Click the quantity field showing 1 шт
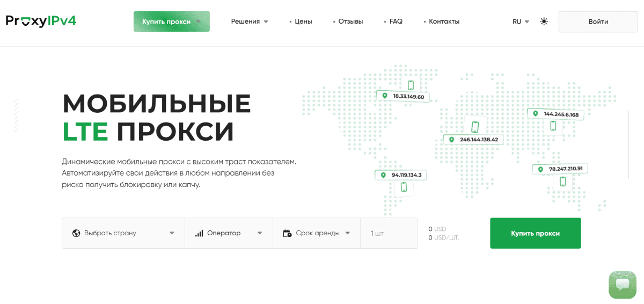This screenshot has width=644, height=304. point(389,233)
